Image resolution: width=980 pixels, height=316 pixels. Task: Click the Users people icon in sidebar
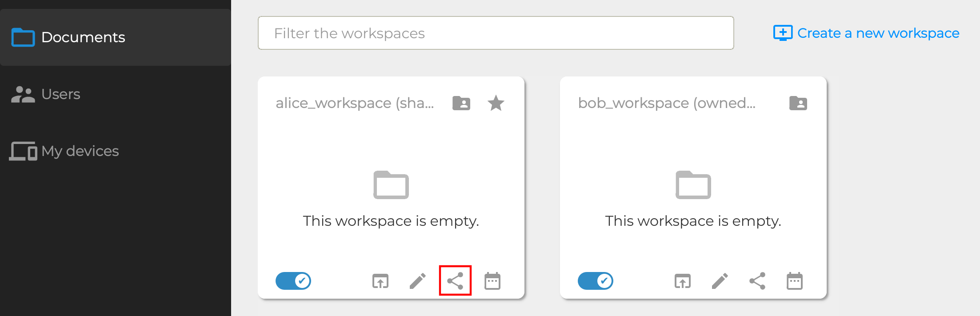tap(23, 94)
